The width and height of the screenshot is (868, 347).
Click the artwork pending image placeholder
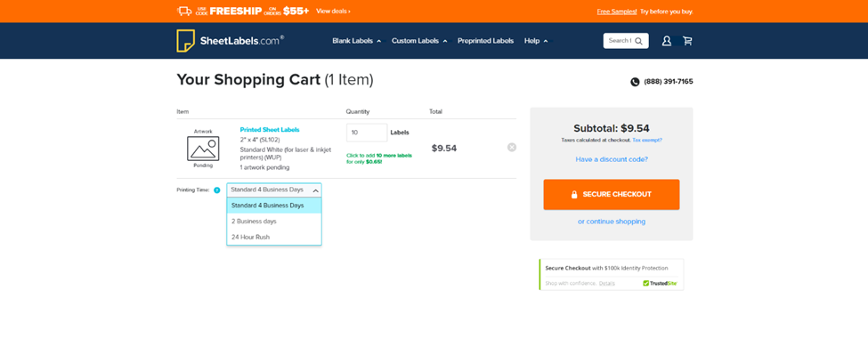203,149
